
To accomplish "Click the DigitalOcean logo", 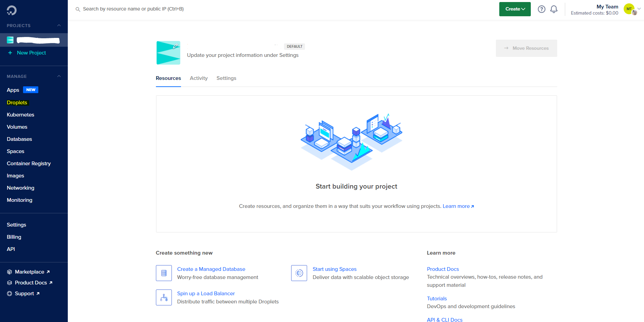I will click(x=11, y=9).
